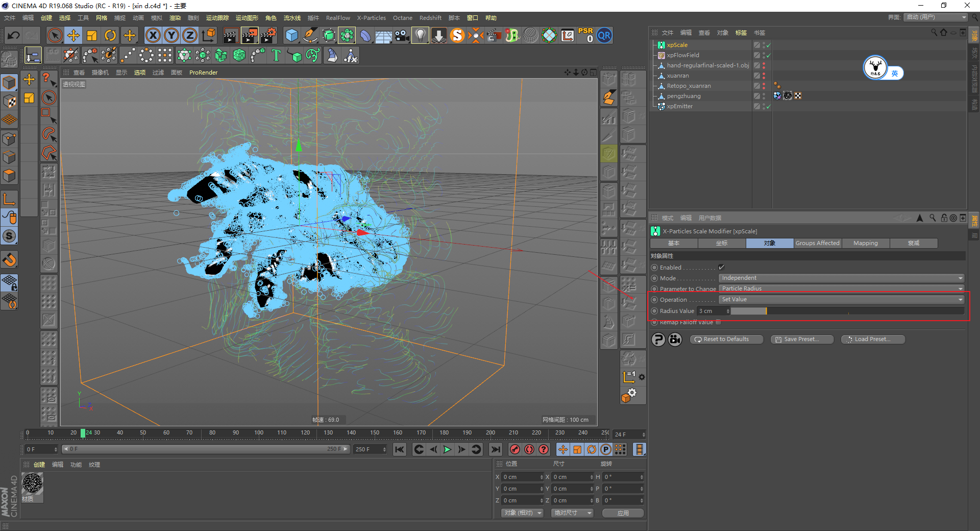Click the timeline preview range bar
This screenshot has width=980, height=531.
[x=205, y=449]
